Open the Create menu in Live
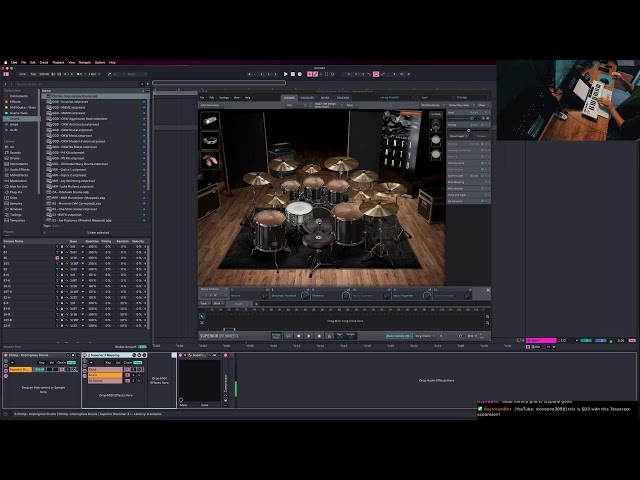This screenshot has width=640, height=480. coord(44,62)
